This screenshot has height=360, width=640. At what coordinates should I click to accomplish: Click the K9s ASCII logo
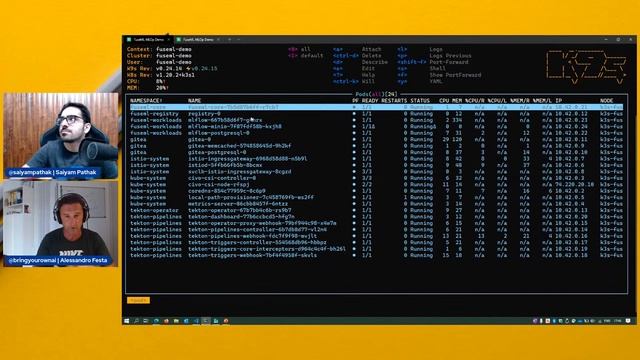pyautogui.click(x=586, y=67)
